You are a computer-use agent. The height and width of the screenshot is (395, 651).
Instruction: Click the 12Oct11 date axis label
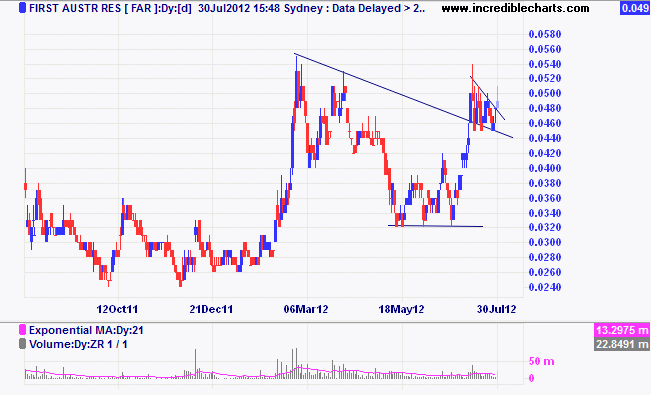117,309
